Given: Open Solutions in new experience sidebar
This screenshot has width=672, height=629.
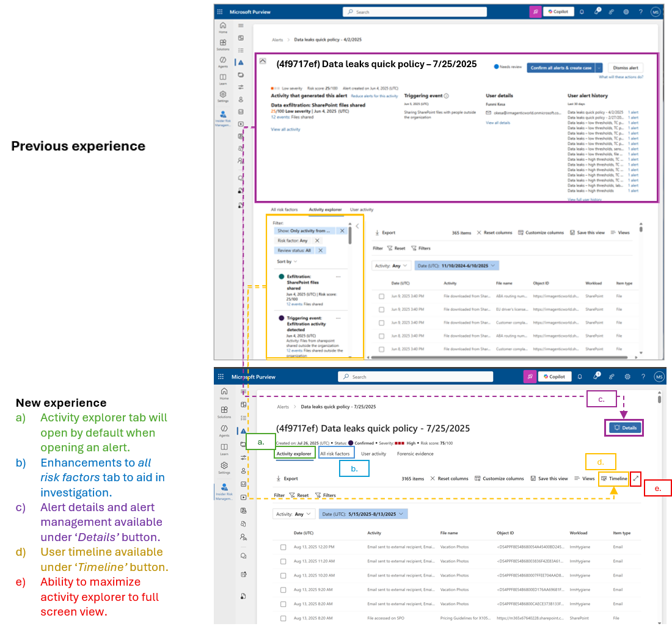Looking at the screenshot, I should [x=224, y=412].
